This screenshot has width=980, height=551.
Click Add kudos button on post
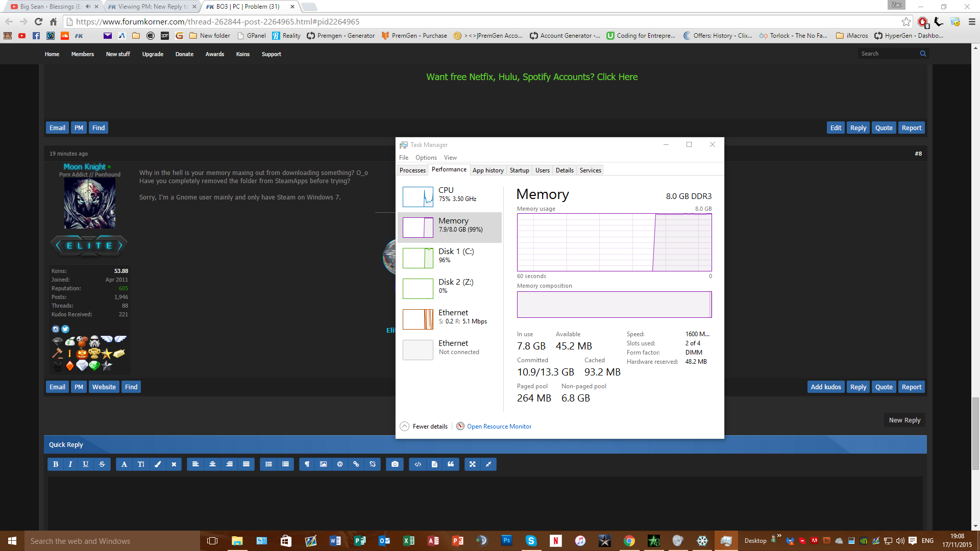pos(825,387)
